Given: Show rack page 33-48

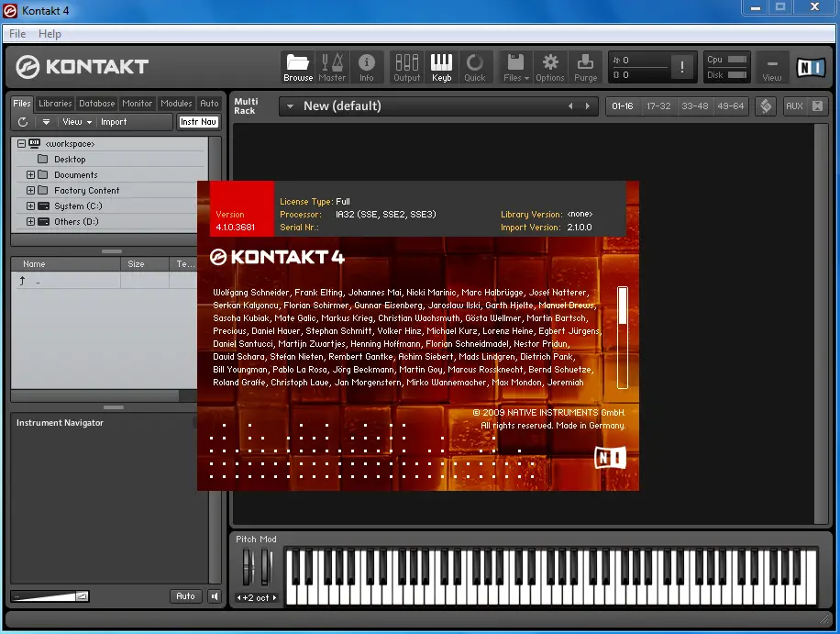Looking at the screenshot, I should tap(695, 106).
